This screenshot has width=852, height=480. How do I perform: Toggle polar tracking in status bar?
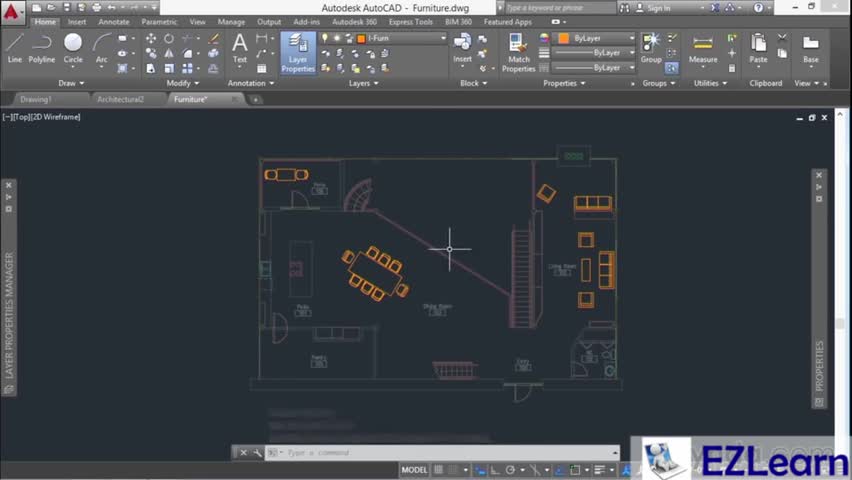point(510,470)
